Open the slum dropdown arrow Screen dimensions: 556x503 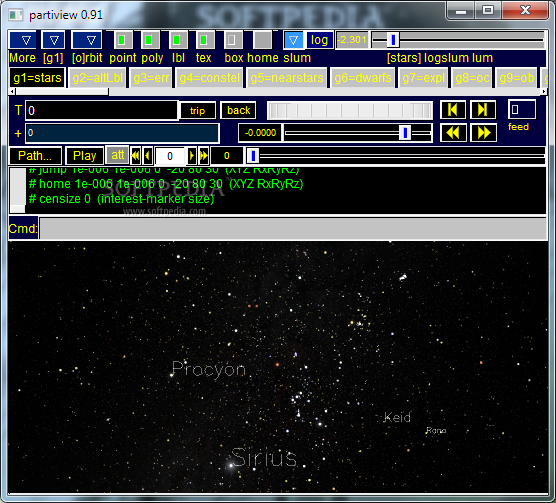click(x=293, y=40)
